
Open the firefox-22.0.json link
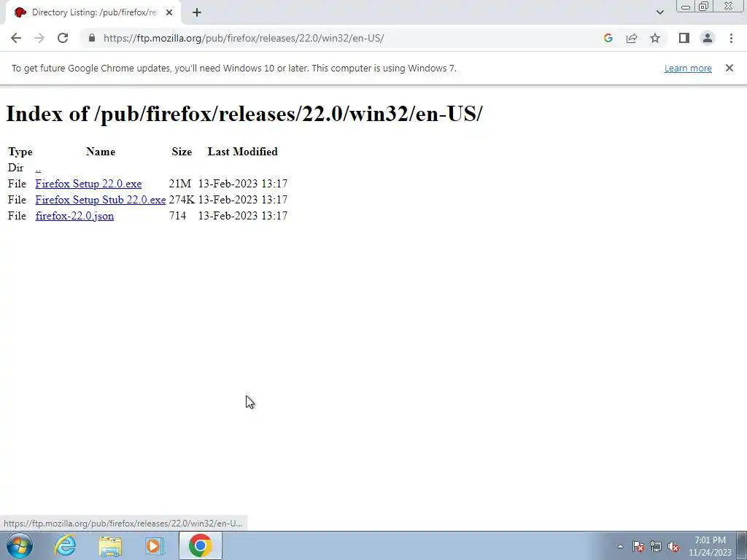pos(74,216)
